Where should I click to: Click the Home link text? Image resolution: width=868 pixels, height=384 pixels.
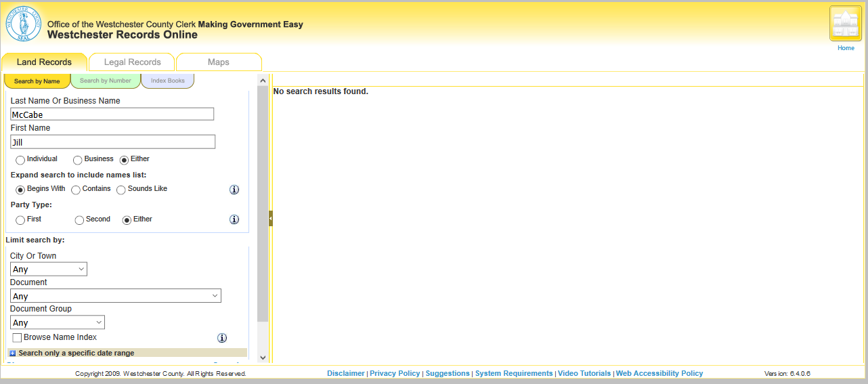coord(846,48)
